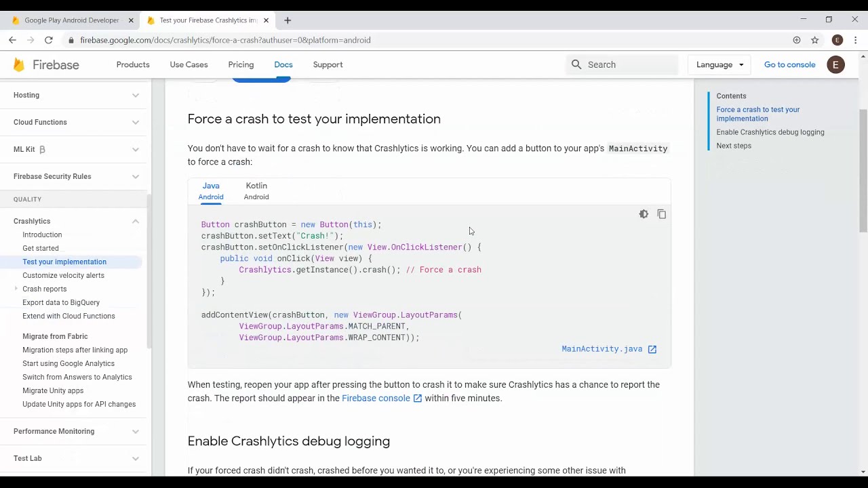Switch to Google Play Android Developer tab
Screen dimensions: 868x488
point(71,20)
